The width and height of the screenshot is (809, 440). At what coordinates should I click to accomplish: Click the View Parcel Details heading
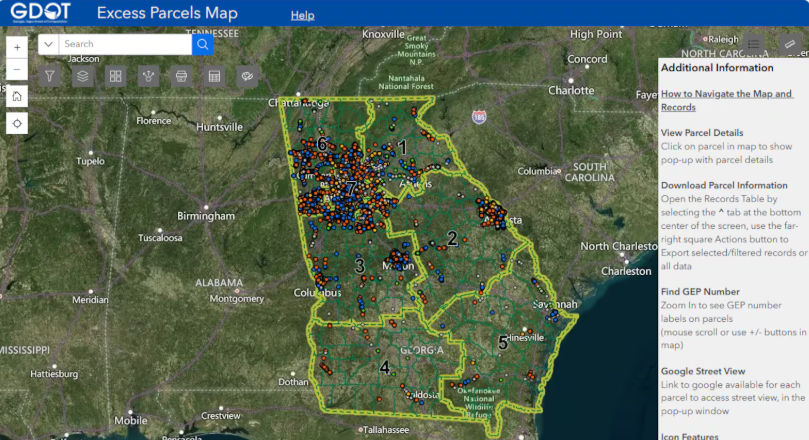[x=702, y=133]
